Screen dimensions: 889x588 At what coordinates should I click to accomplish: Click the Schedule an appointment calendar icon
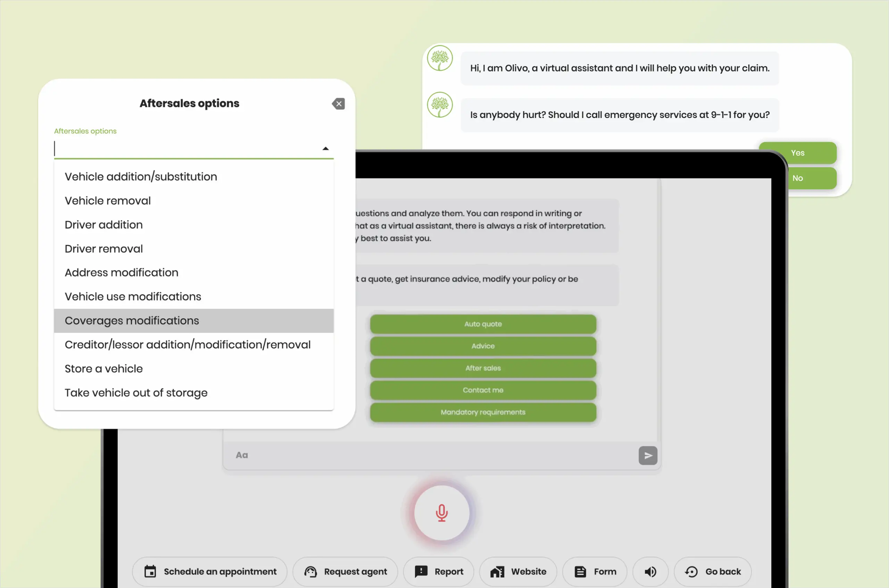150,571
